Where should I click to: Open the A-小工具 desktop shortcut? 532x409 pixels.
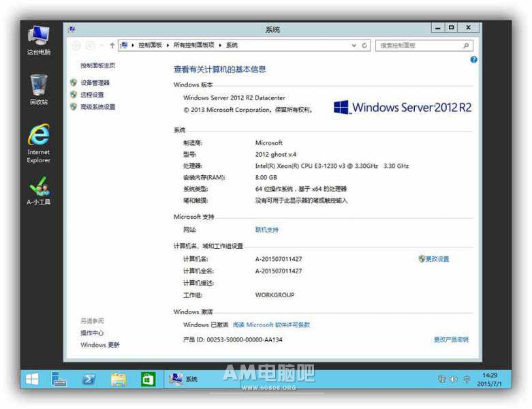[39, 190]
